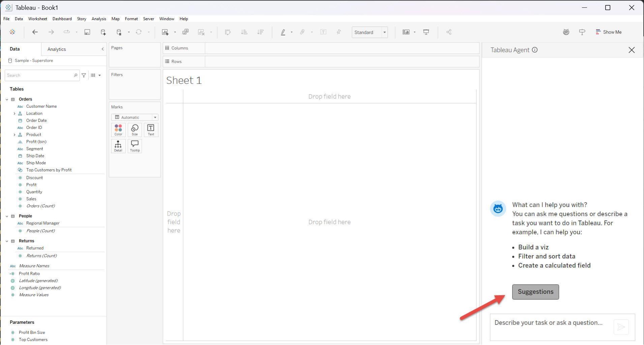
Task: Click the Share workbook icon
Action: (449, 32)
